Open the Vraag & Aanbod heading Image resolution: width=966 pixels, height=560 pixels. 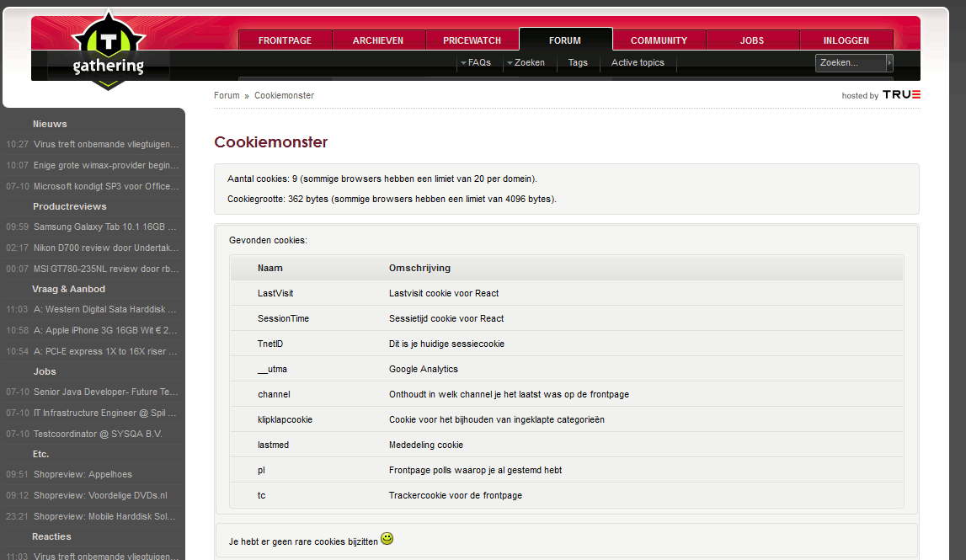click(x=68, y=289)
